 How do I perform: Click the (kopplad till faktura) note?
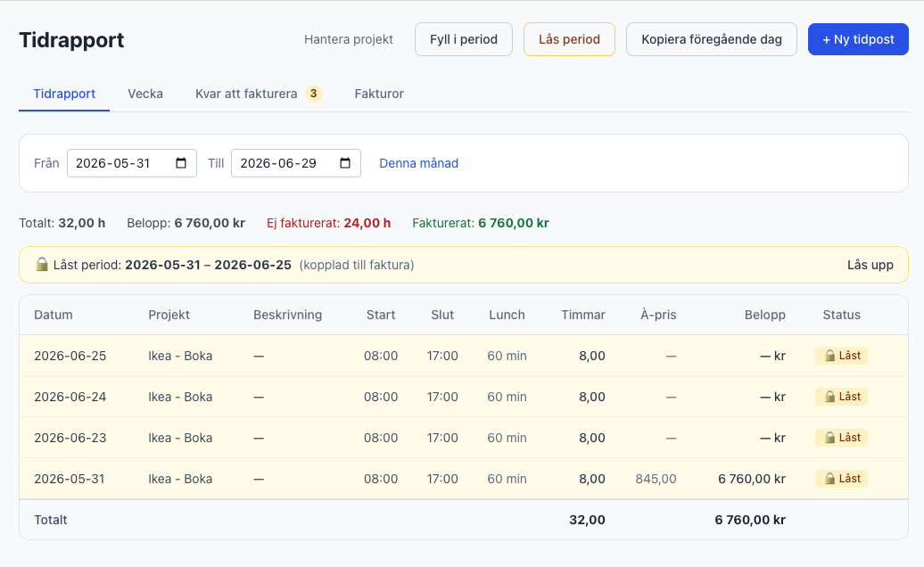(357, 265)
